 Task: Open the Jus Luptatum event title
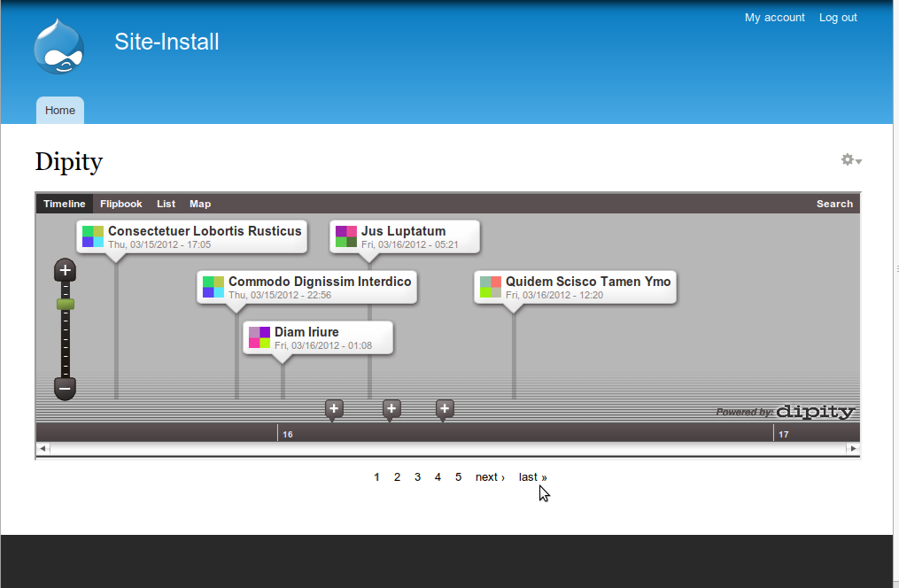[403, 231]
